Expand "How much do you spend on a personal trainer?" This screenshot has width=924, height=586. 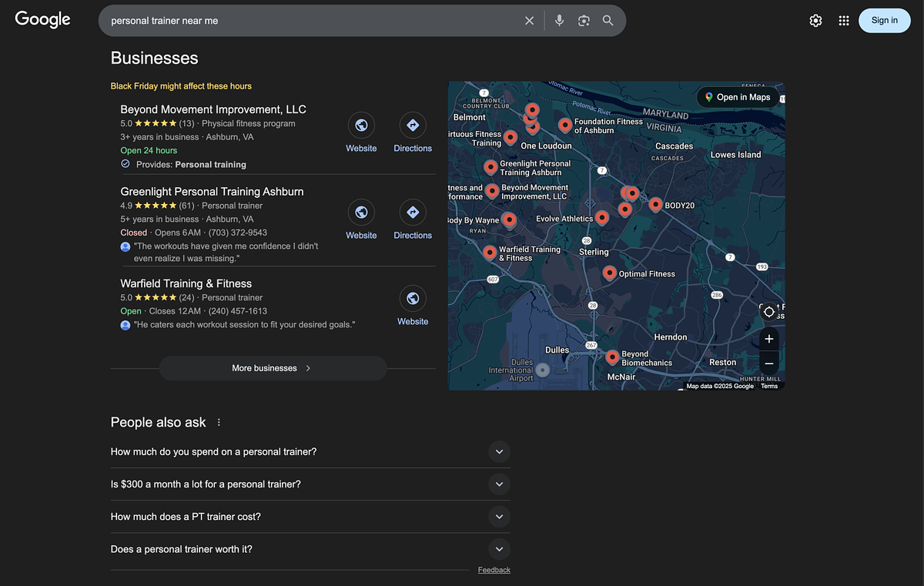(x=499, y=452)
